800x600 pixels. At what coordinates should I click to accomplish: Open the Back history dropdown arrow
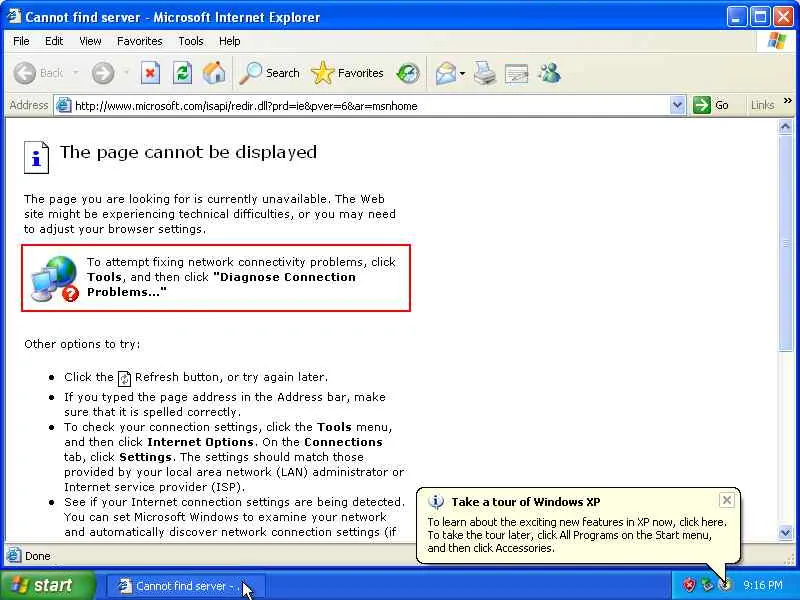pos(76,73)
